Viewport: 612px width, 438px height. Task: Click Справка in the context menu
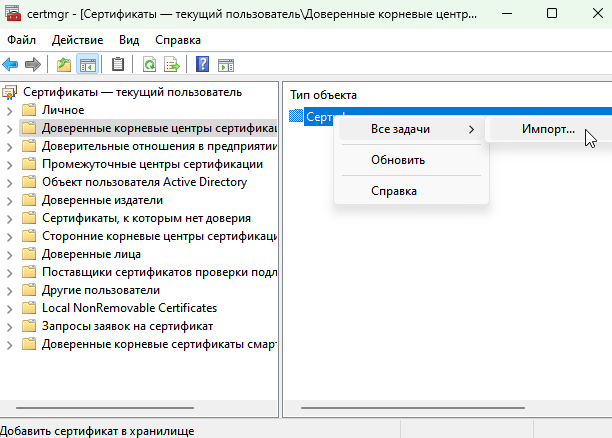click(394, 190)
